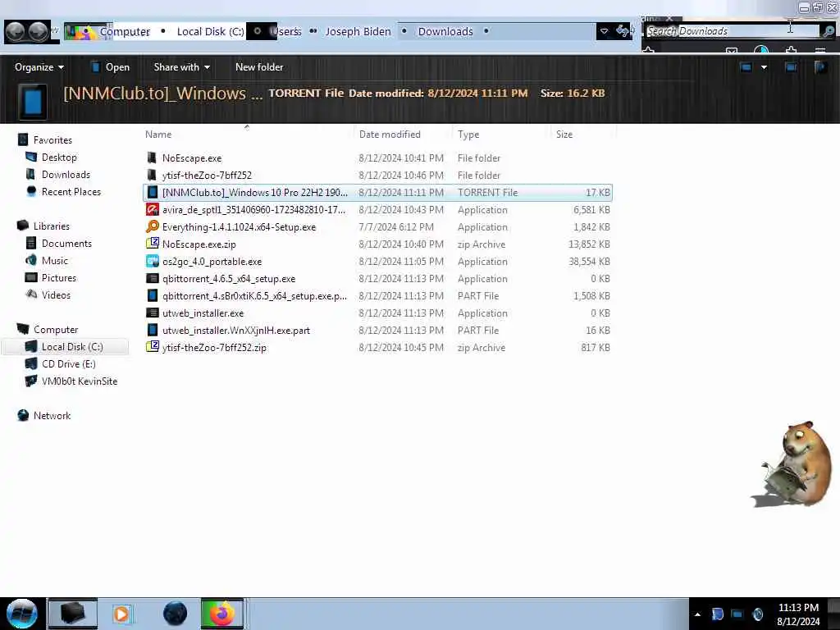Click the Open toolbar button
Image resolution: width=840 pixels, height=630 pixels.
pos(111,67)
